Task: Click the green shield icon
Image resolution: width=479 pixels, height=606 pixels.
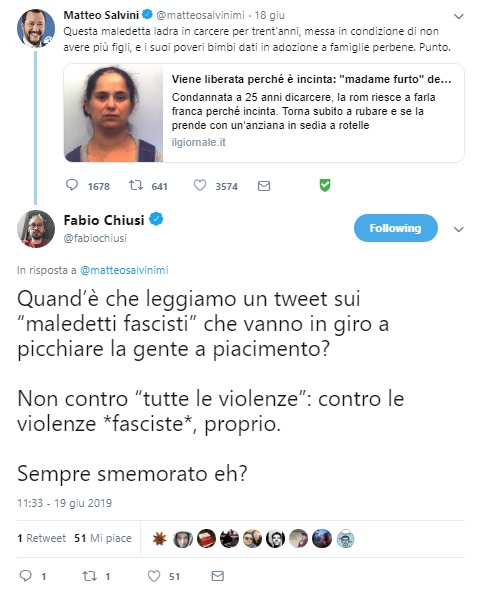Action: coord(325,186)
